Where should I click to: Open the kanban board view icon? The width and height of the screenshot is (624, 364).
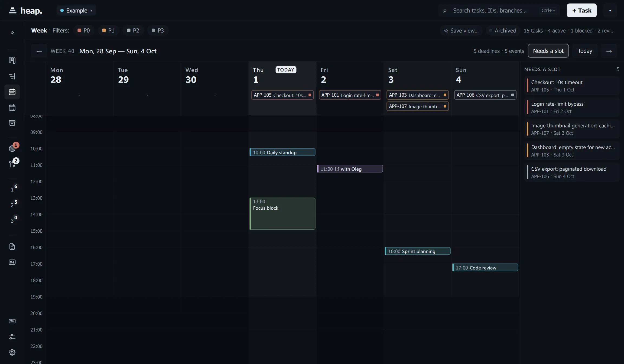(12, 60)
